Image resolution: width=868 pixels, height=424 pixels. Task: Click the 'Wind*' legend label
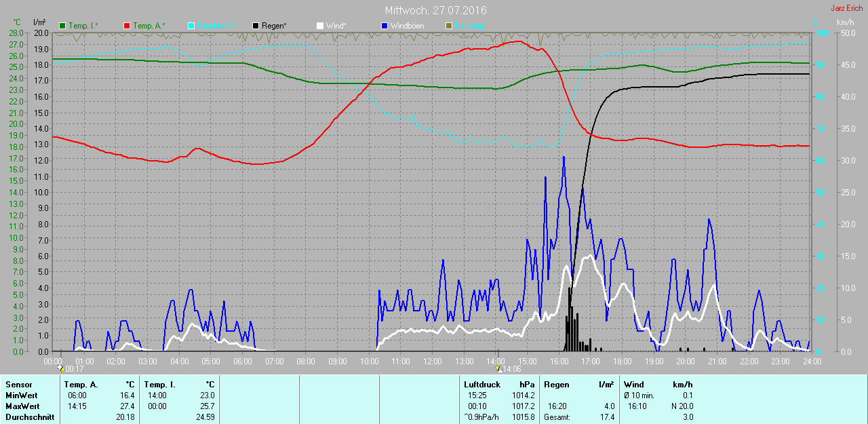(x=336, y=26)
